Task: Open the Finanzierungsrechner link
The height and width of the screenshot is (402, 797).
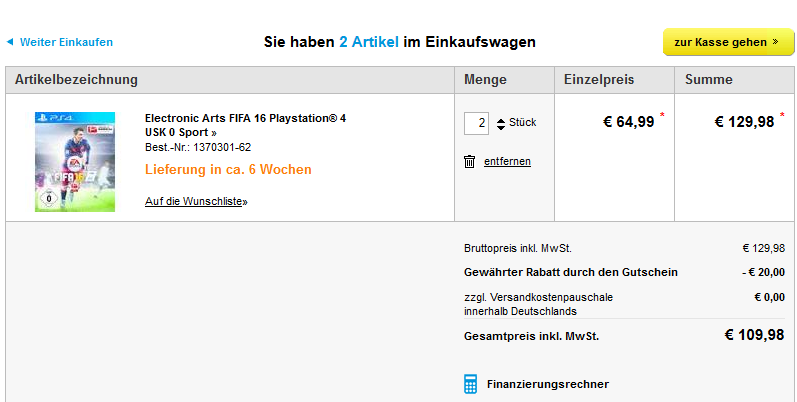Action: click(x=547, y=384)
